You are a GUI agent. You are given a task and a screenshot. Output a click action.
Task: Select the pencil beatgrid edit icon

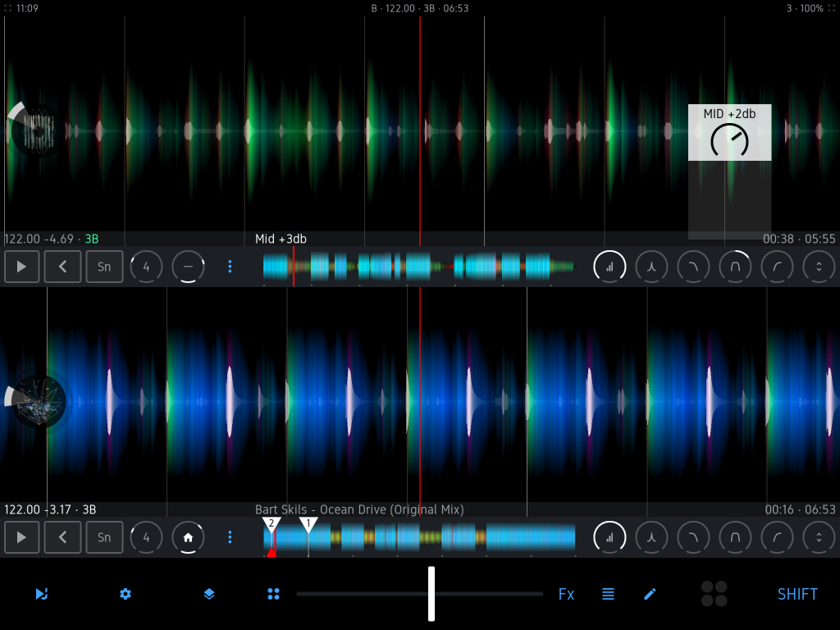[x=650, y=594]
